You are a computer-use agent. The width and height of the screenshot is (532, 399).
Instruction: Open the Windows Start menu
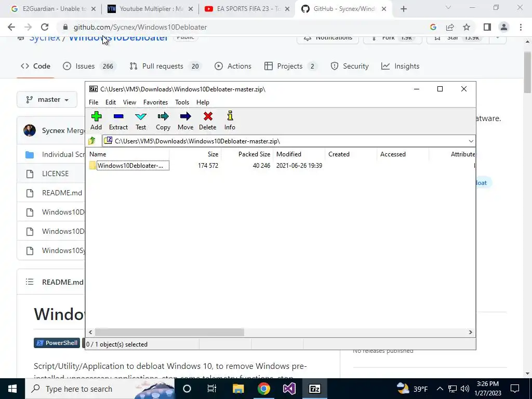click(x=12, y=389)
